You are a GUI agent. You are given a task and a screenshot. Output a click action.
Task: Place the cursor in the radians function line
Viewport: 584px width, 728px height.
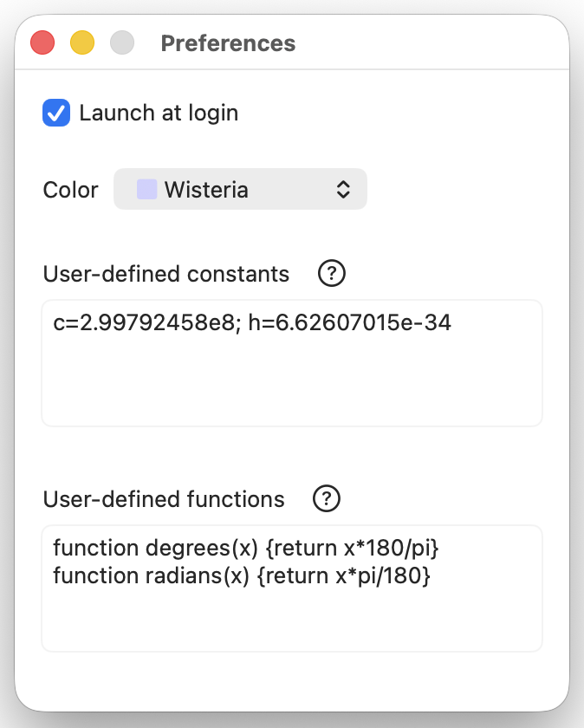coord(241,575)
